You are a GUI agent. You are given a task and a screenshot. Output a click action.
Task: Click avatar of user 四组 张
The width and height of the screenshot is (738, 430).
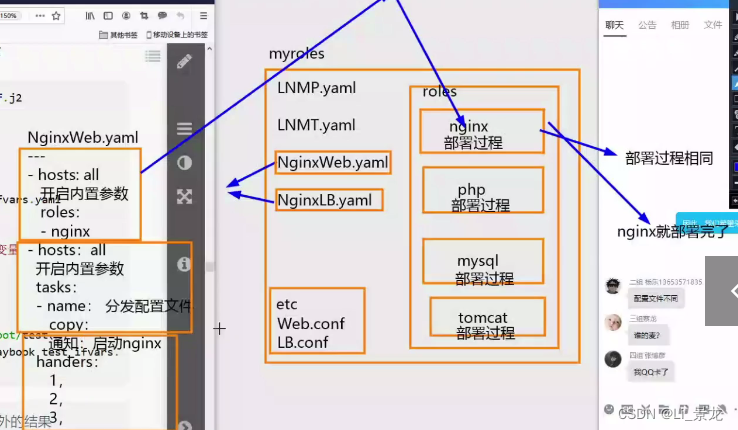click(613, 359)
